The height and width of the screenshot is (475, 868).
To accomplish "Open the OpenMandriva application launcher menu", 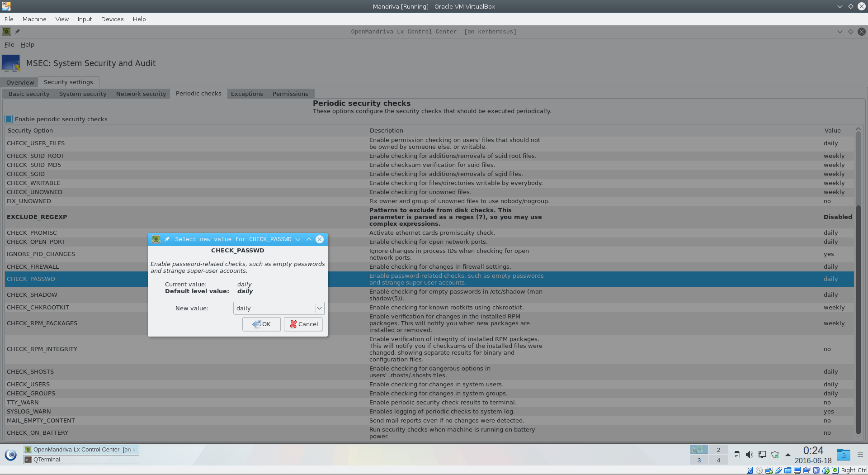I will [11, 455].
